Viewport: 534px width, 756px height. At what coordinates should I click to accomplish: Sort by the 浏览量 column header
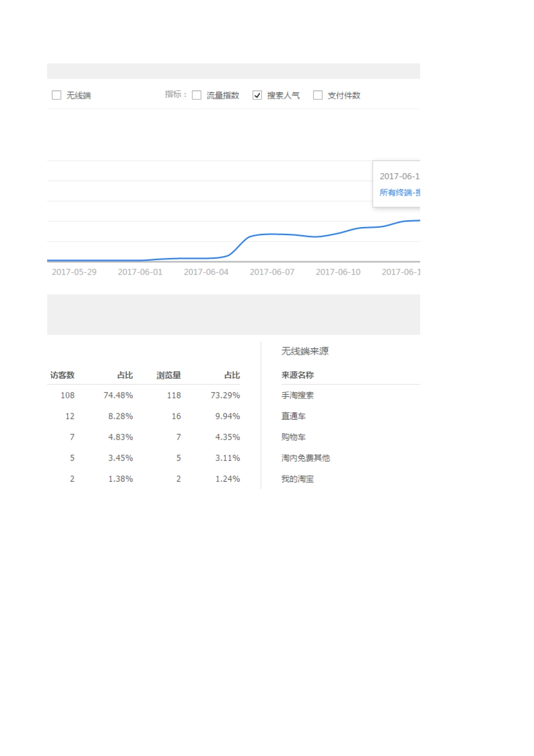click(x=169, y=375)
